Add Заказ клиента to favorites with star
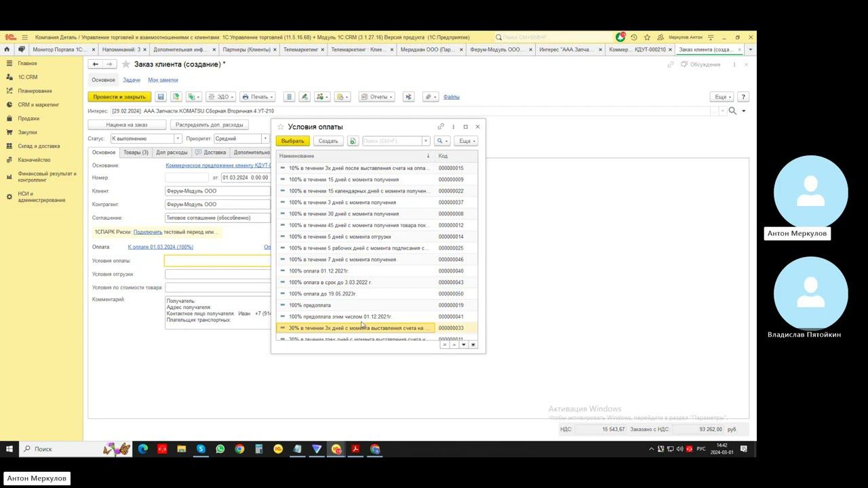This screenshot has height=488, width=868. 125,64
